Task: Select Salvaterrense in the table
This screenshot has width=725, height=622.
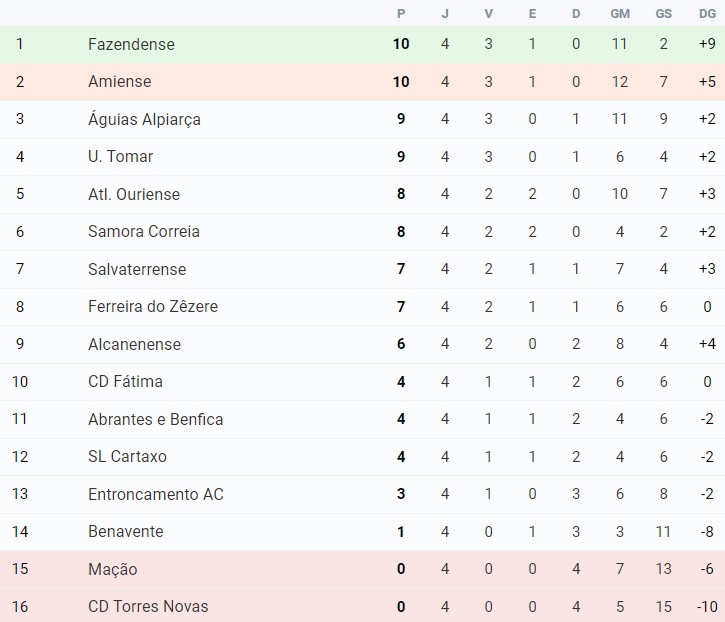Action: click(x=137, y=269)
